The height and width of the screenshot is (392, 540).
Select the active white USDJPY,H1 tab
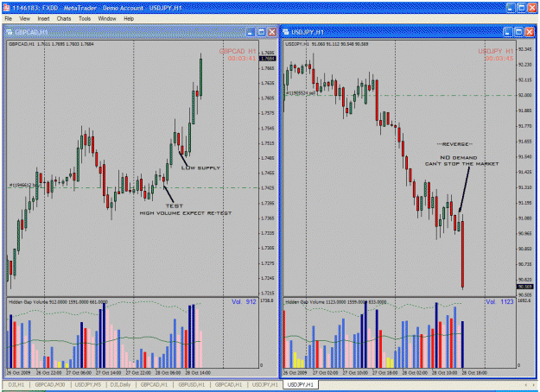coord(301,384)
